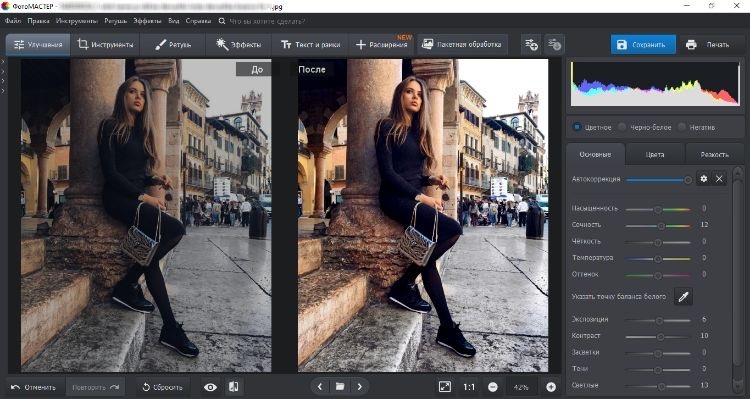Click the white balance eyedropper icon
This screenshot has width=750, height=399.
coord(684,297)
